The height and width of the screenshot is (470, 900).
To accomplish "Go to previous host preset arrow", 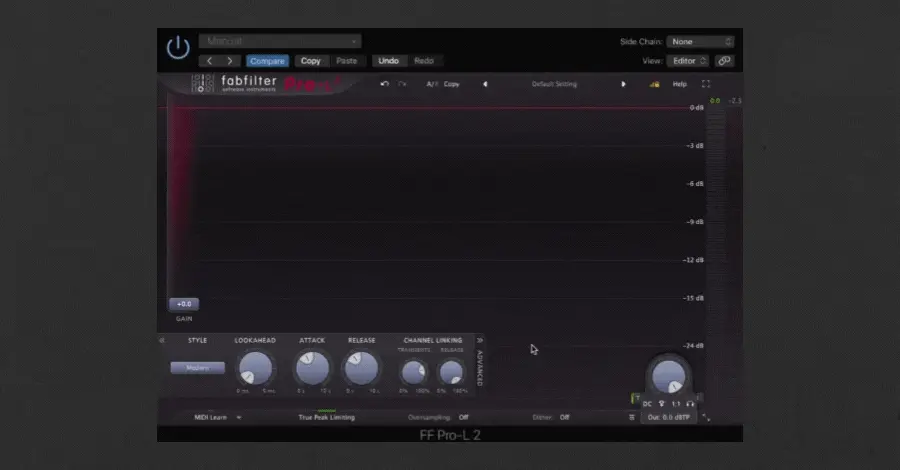I will coord(210,61).
